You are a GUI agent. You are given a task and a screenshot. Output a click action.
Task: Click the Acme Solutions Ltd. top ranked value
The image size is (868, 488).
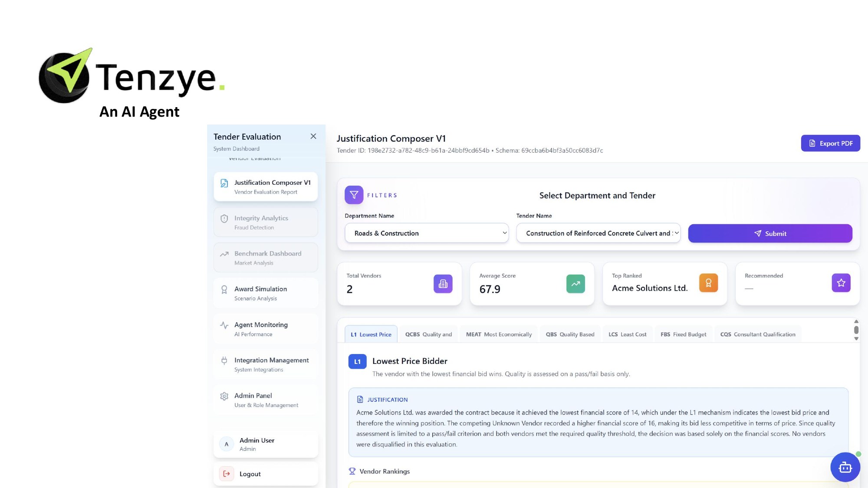click(x=650, y=288)
